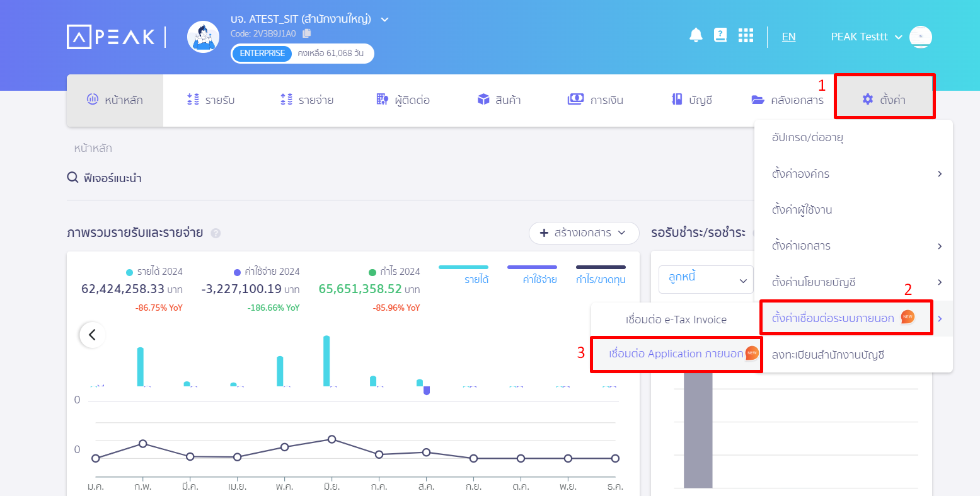Click the company avatar image

coord(204,37)
